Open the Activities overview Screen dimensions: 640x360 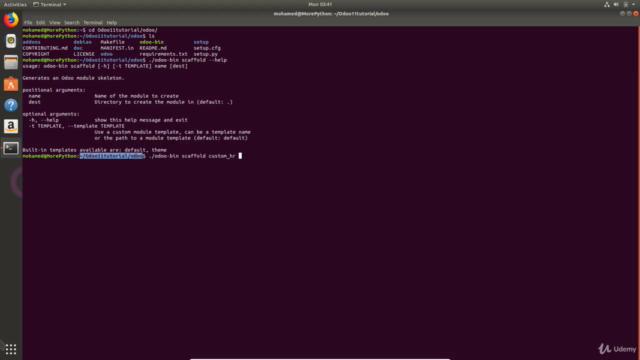click(x=15, y=4)
